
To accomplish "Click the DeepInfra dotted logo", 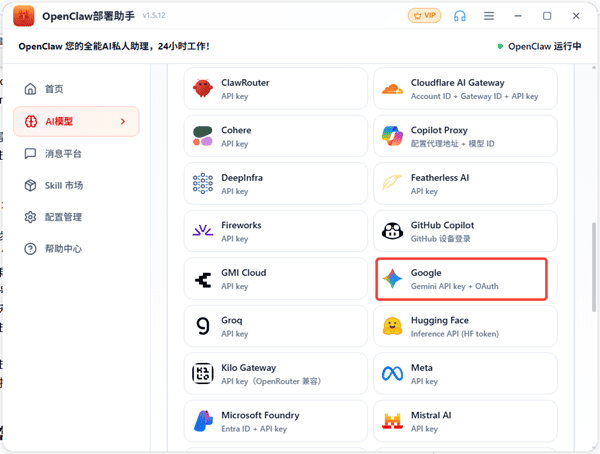I will (203, 184).
